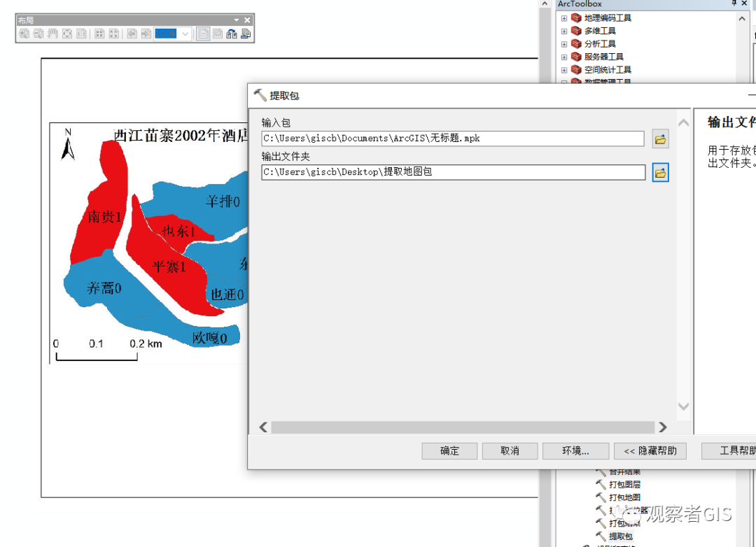This screenshot has height=547, width=756.
Task: Click the 空间统计工具 red toolbox icon
Action: pyautogui.click(x=576, y=70)
